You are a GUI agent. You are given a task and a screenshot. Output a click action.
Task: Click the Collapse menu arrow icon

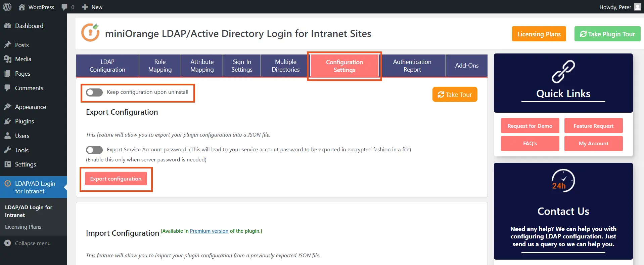[x=7, y=243]
